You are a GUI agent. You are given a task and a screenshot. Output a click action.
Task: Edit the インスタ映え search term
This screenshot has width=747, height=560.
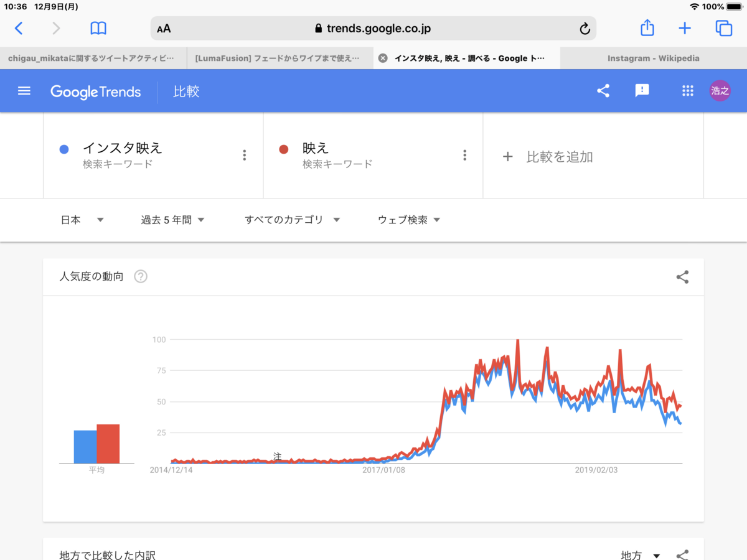[x=123, y=148]
